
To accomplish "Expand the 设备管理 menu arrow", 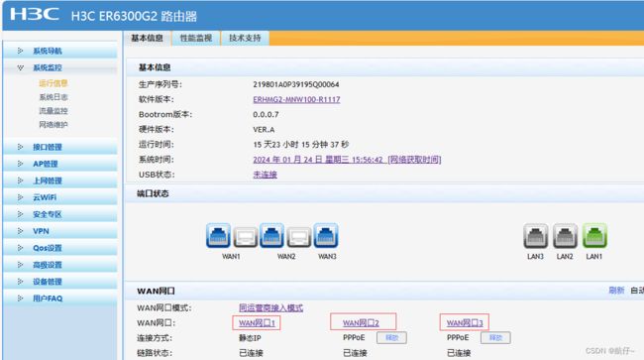I will tap(20, 282).
